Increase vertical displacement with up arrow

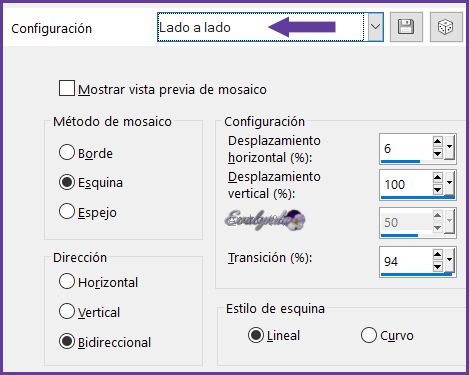[x=437, y=178]
